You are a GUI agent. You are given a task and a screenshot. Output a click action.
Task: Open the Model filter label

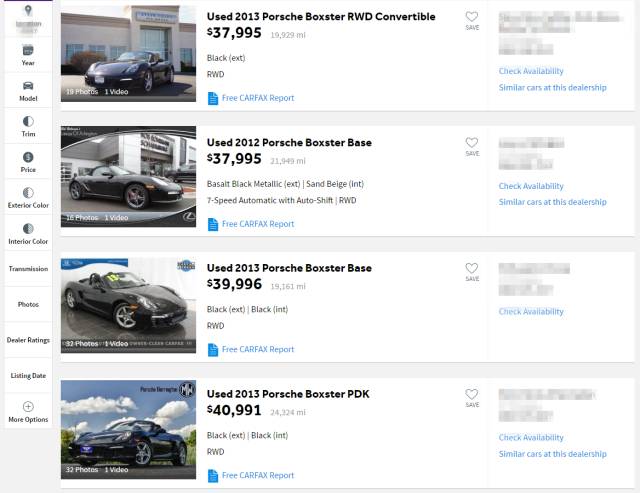pyautogui.click(x=28, y=98)
